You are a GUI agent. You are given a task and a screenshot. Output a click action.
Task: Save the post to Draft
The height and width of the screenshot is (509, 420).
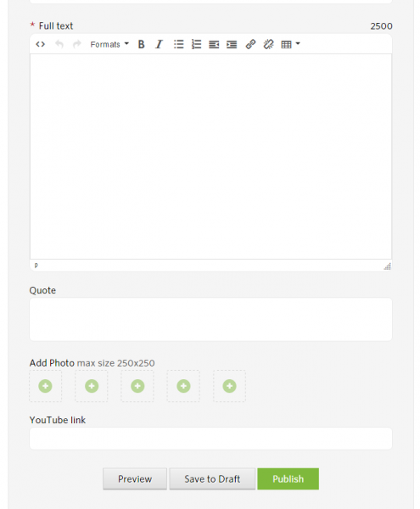(212, 478)
